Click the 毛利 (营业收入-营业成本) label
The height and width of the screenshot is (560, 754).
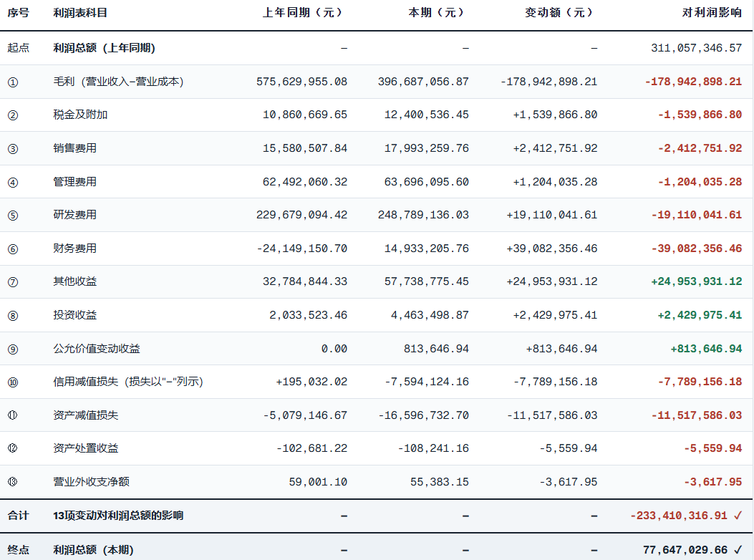tap(118, 82)
